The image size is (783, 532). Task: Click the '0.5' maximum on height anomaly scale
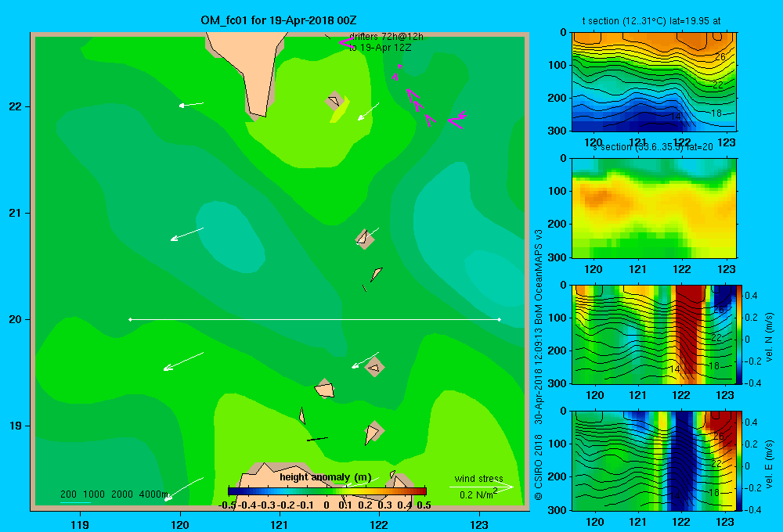coord(424,505)
